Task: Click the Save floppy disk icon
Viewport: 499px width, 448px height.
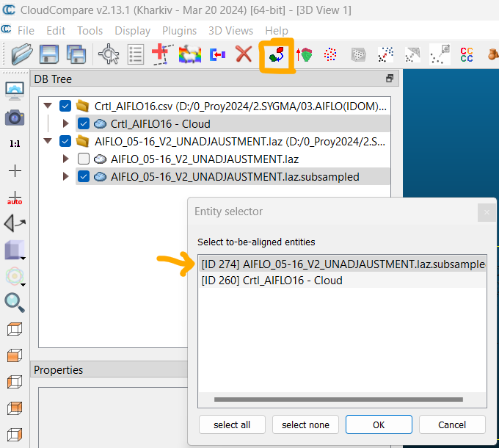Action: [x=49, y=54]
